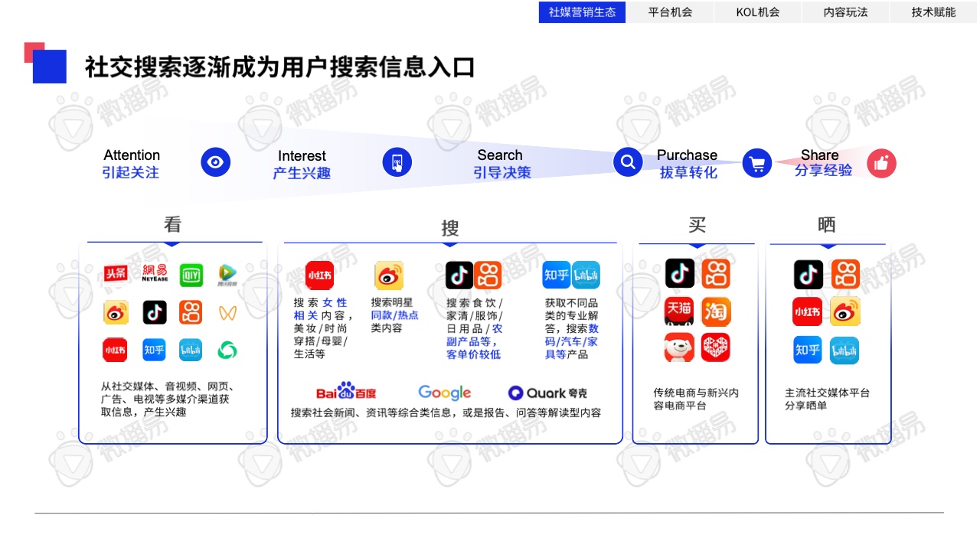Click the 产生兴趣 label under Interest
980x551 pixels.
coord(302,173)
